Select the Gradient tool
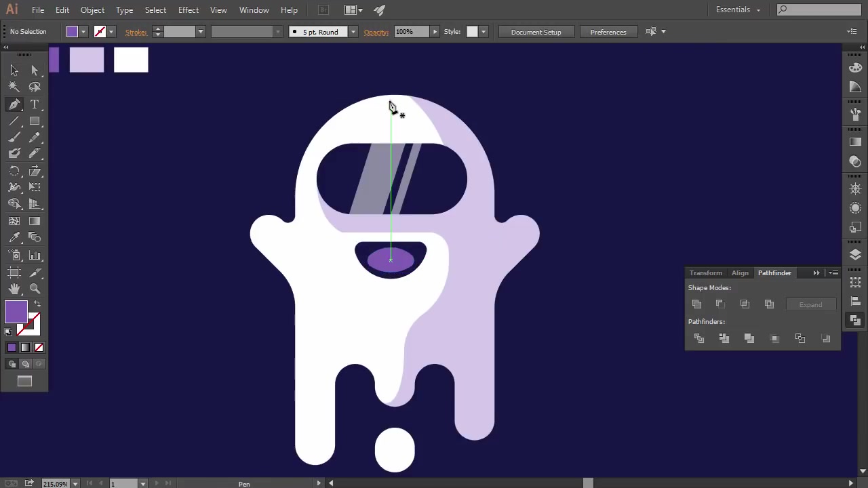Screen dimensions: 868x488 [x=35, y=221]
